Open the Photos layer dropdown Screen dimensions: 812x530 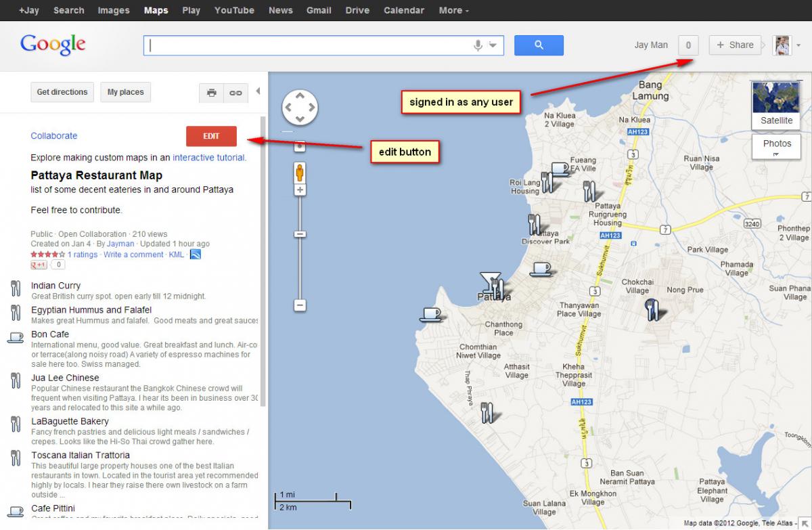[777, 147]
